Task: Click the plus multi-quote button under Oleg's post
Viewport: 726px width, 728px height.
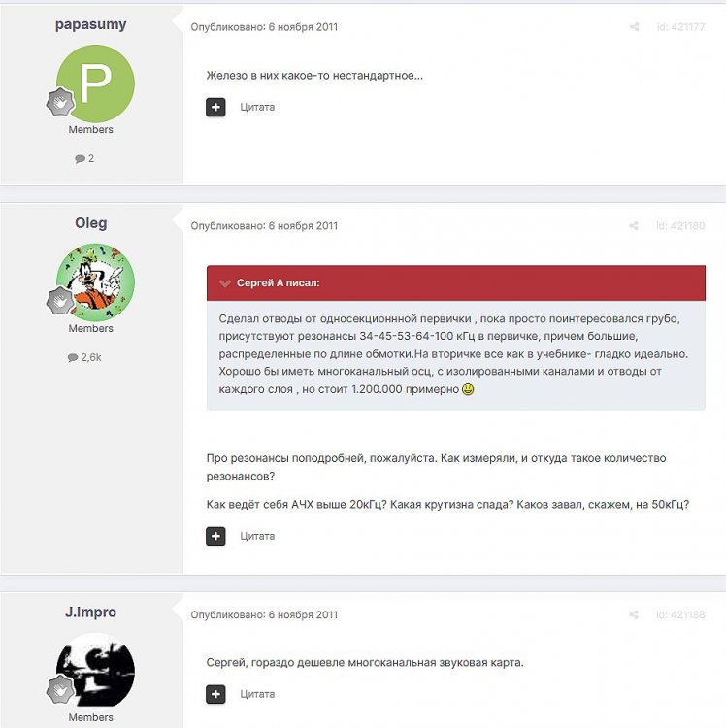Action: click(x=215, y=536)
